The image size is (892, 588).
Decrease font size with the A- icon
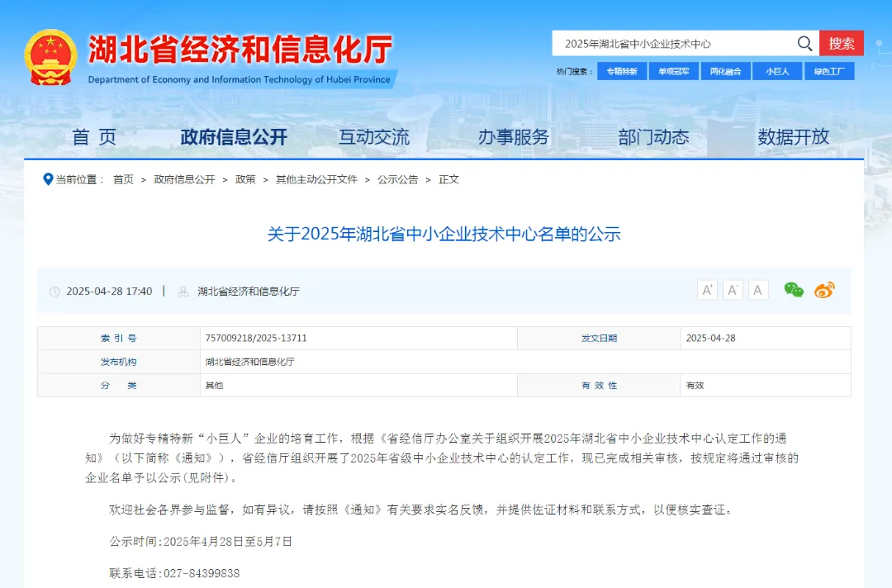[x=733, y=290]
